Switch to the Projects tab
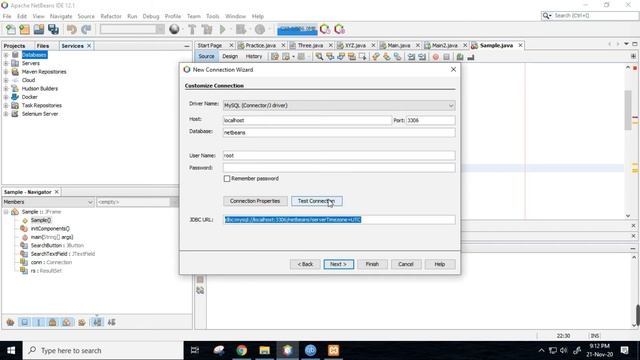640x360 pixels. click(15, 46)
